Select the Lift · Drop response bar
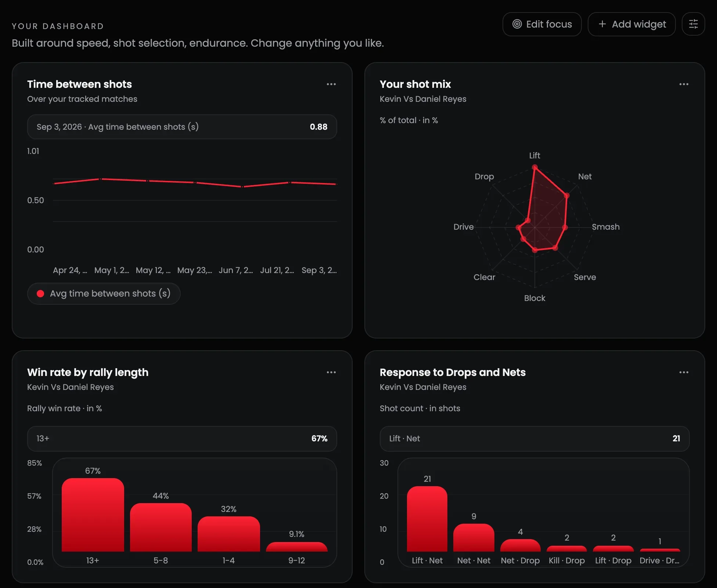The image size is (717, 588). pos(613,548)
